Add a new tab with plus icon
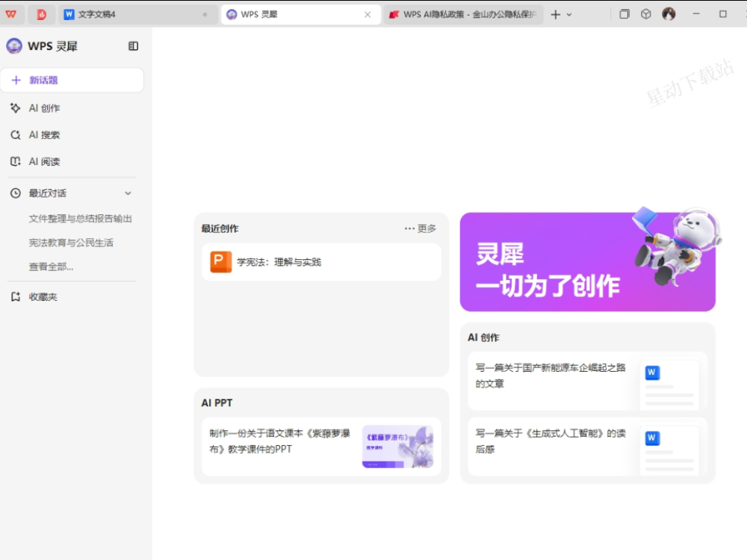Viewport: 747px width, 560px height. [556, 15]
